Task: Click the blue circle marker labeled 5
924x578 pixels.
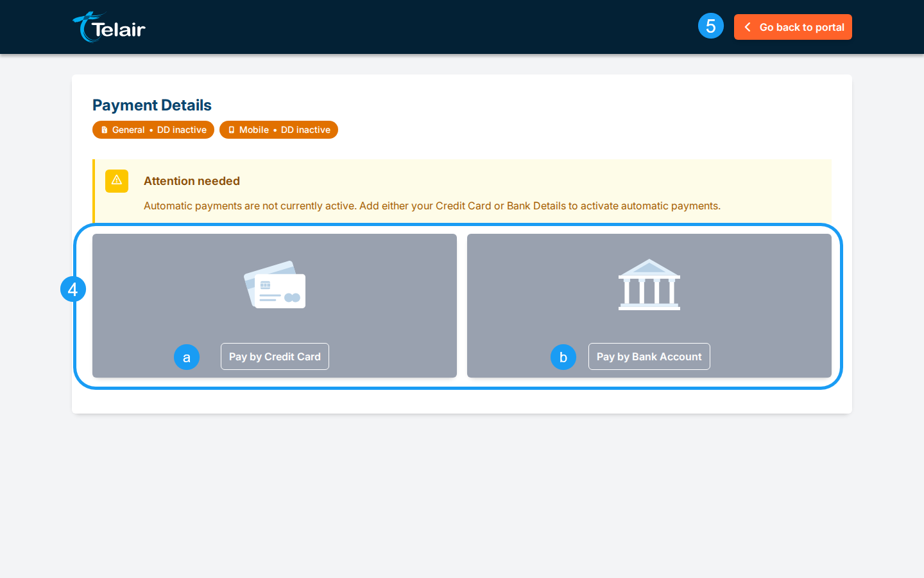Action: [x=711, y=26]
